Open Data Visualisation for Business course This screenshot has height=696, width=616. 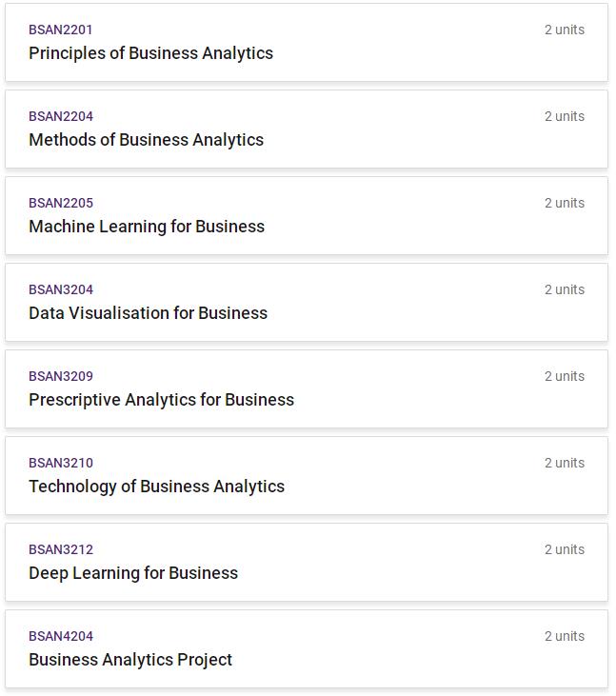tap(148, 313)
